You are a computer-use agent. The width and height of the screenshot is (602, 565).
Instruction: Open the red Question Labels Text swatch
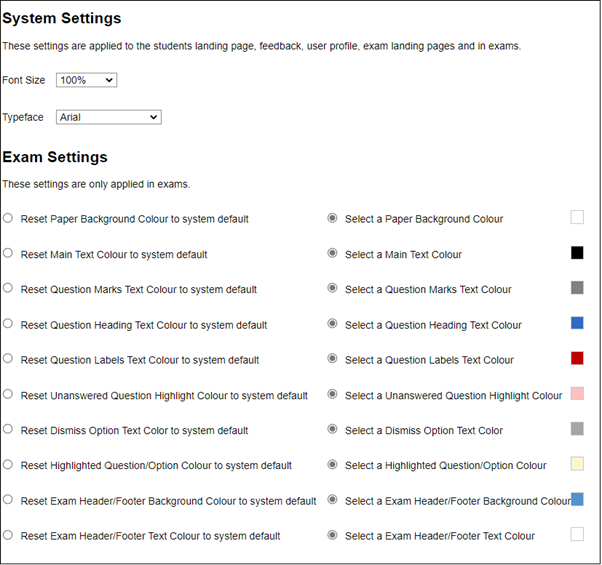pyautogui.click(x=577, y=358)
